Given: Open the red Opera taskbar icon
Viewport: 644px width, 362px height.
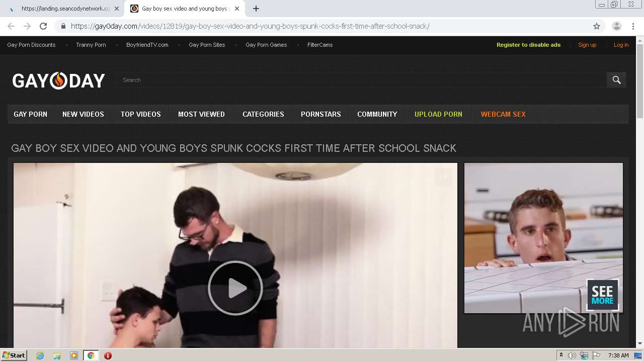Looking at the screenshot, I should (x=108, y=355).
